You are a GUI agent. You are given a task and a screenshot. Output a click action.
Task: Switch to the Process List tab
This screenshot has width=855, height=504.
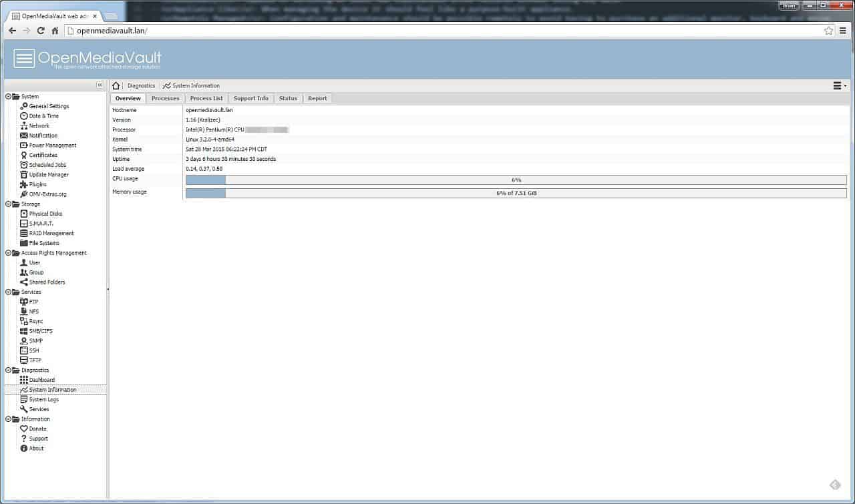click(x=206, y=98)
